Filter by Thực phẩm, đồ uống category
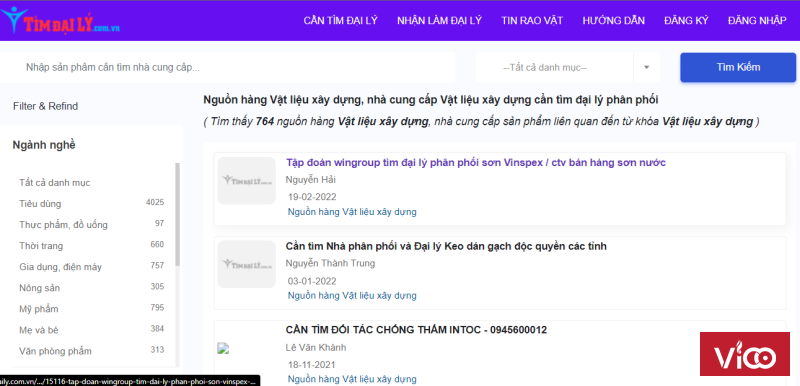 click(63, 225)
